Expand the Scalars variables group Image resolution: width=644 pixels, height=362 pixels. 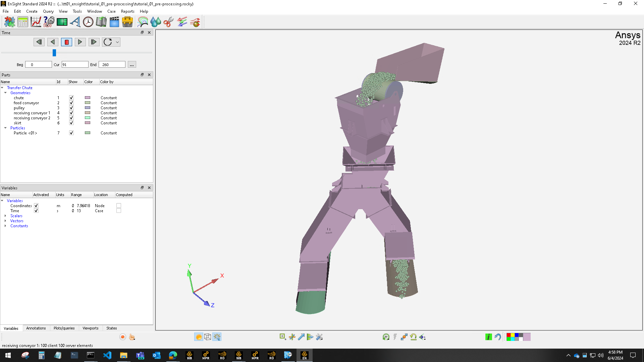[x=5, y=216]
